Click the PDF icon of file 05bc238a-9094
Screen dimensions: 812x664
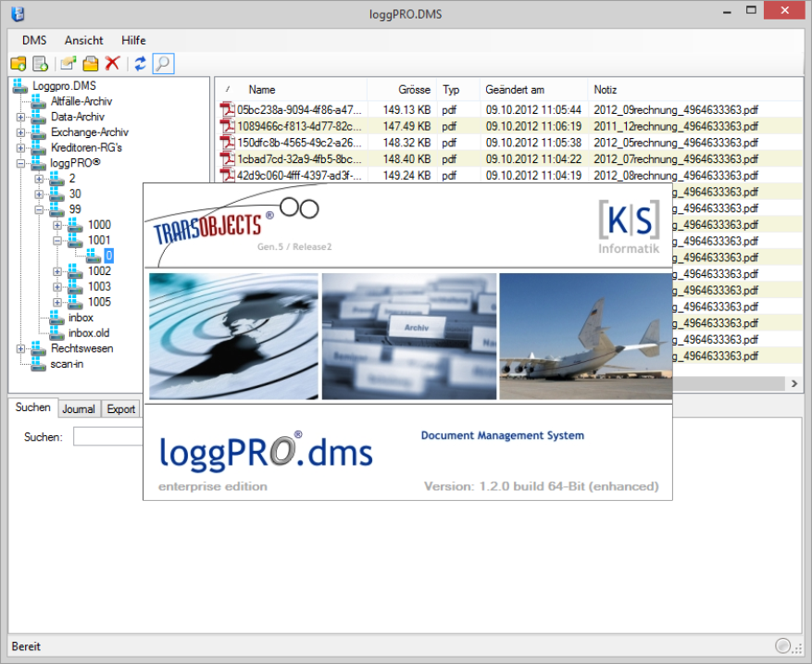coord(228,110)
